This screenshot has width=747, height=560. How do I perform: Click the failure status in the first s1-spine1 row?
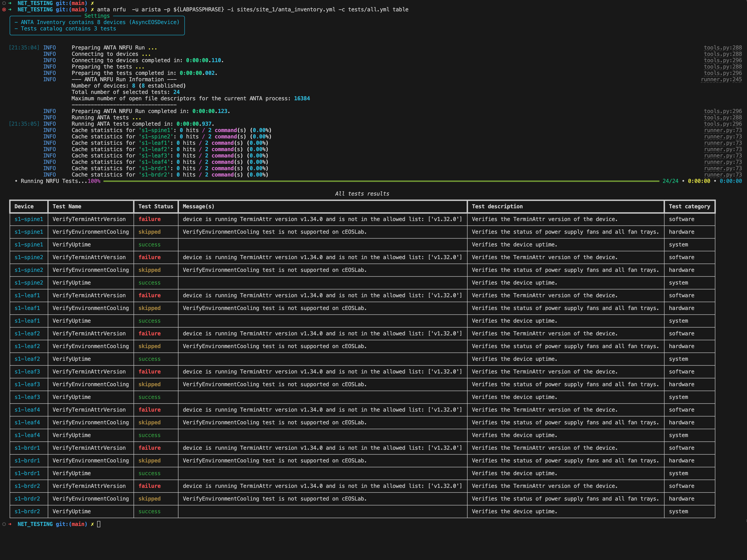tap(149, 219)
